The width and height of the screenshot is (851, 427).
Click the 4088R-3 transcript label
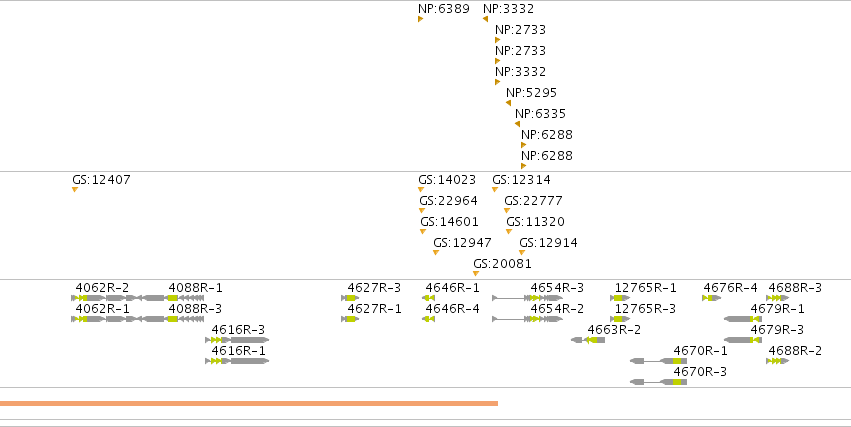coord(195,309)
